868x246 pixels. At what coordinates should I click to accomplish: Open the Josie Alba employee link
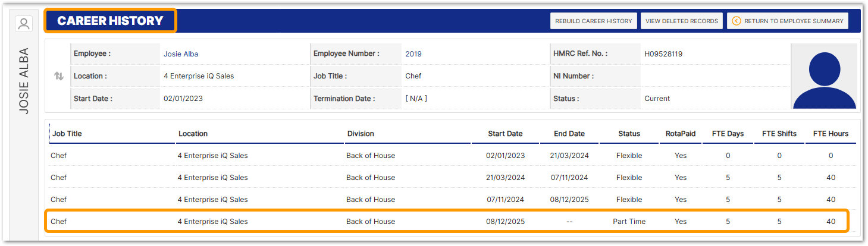pyautogui.click(x=181, y=54)
